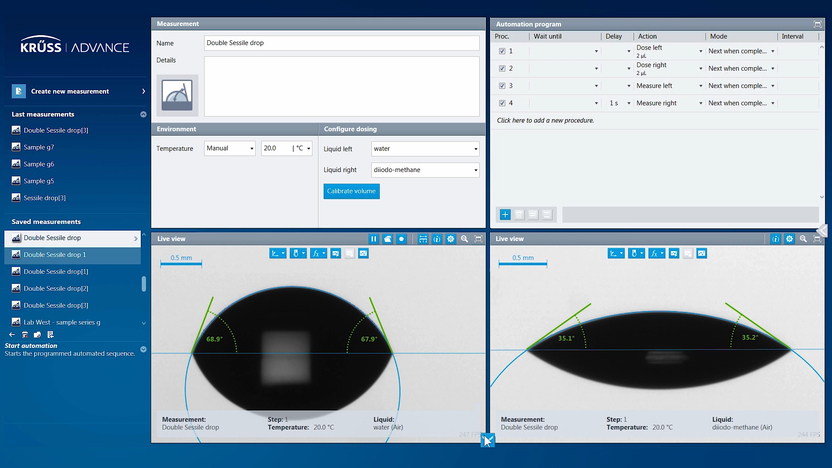832x468 pixels.
Task: Select Sample g7 from last measurements
Action: [39, 147]
